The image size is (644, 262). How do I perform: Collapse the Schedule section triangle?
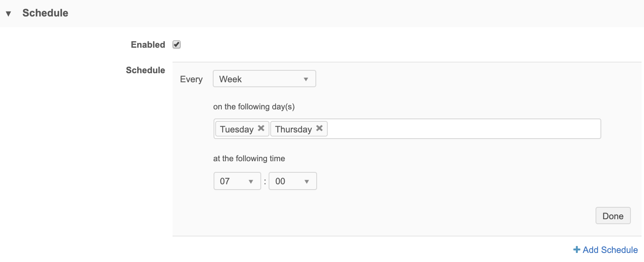coord(8,14)
